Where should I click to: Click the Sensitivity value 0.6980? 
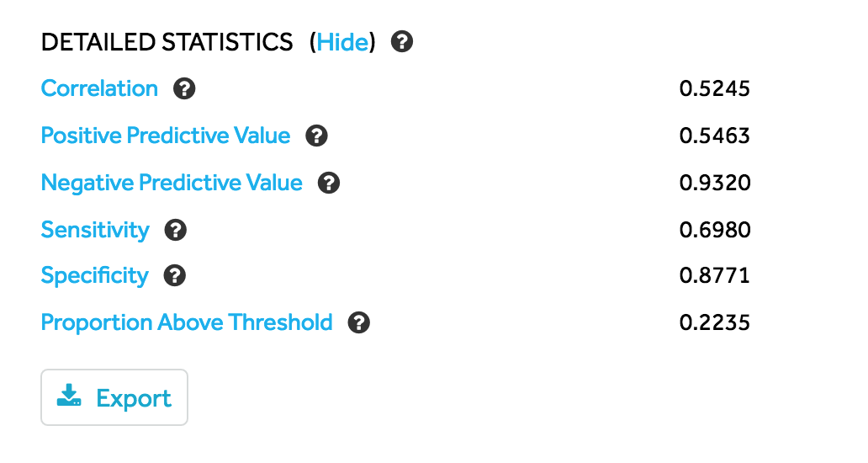click(714, 230)
